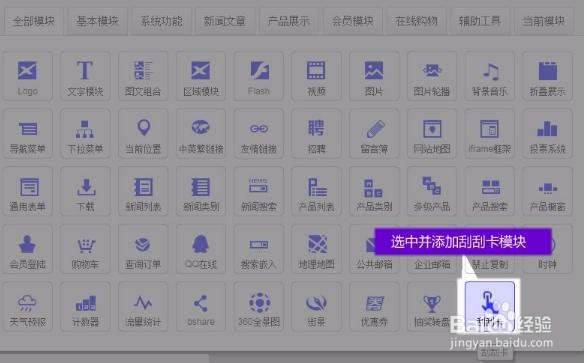Add the 产品搜索 product search module

coord(490,192)
